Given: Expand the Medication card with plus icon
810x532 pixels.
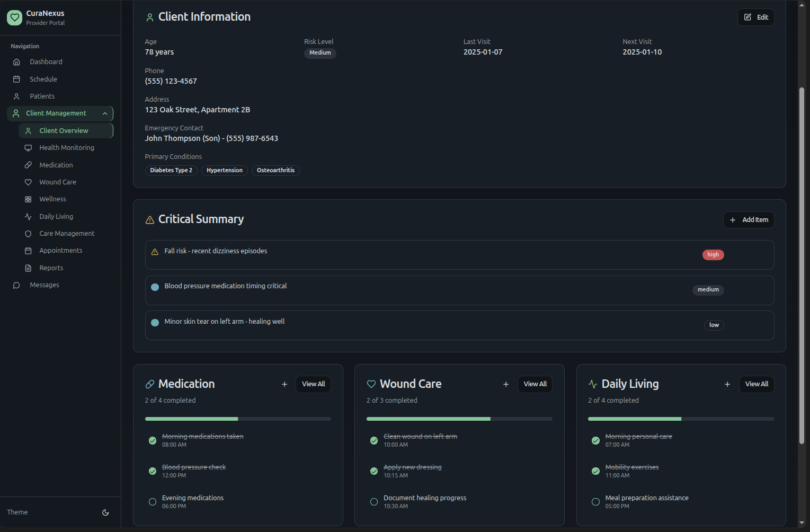Looking at the screenshot, I should coord(284,384).
